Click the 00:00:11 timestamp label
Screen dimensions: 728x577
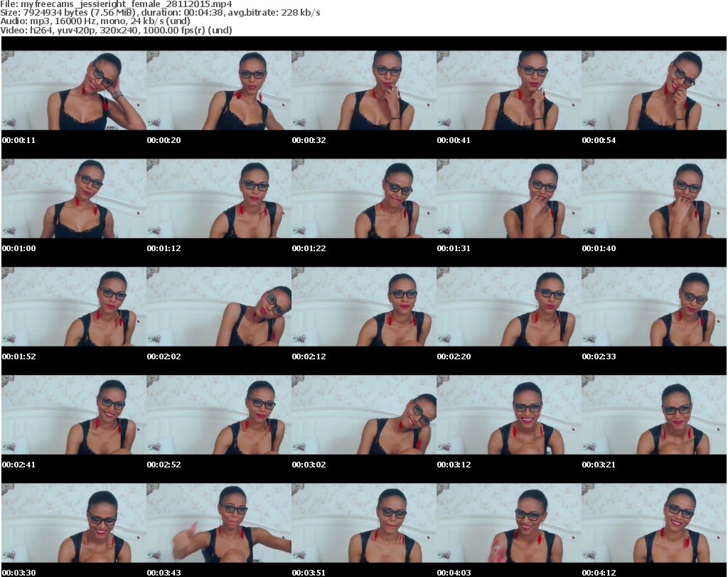[18, 140]
